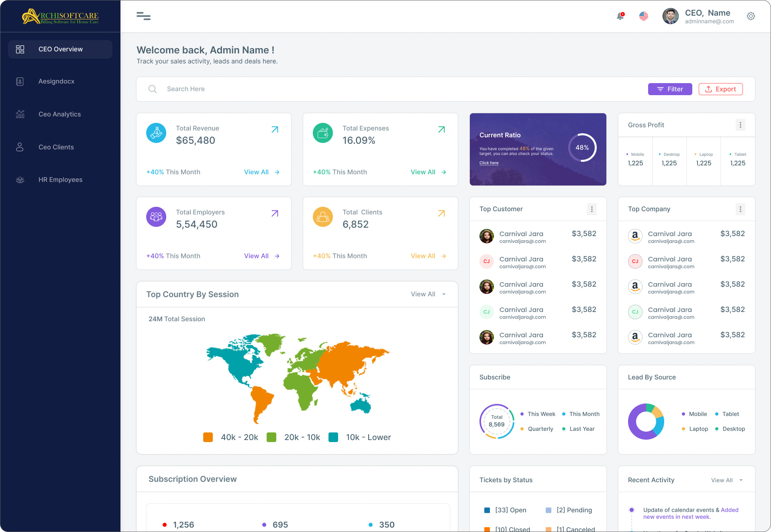Click the Export button
Screen dimensions: 771x532
(x=720, y=89)
